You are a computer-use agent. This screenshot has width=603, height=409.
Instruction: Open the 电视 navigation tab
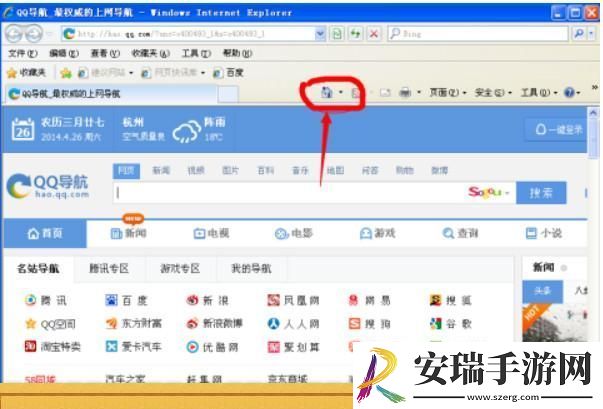211,233
